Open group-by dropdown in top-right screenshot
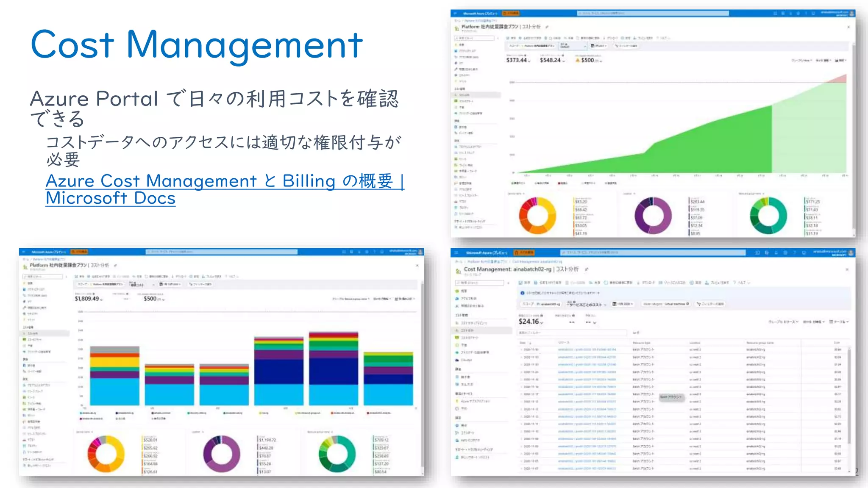The image size is (868, 488). (801, 61)
